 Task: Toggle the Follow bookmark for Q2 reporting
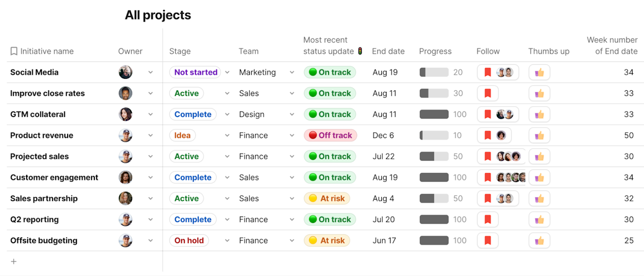488,219
